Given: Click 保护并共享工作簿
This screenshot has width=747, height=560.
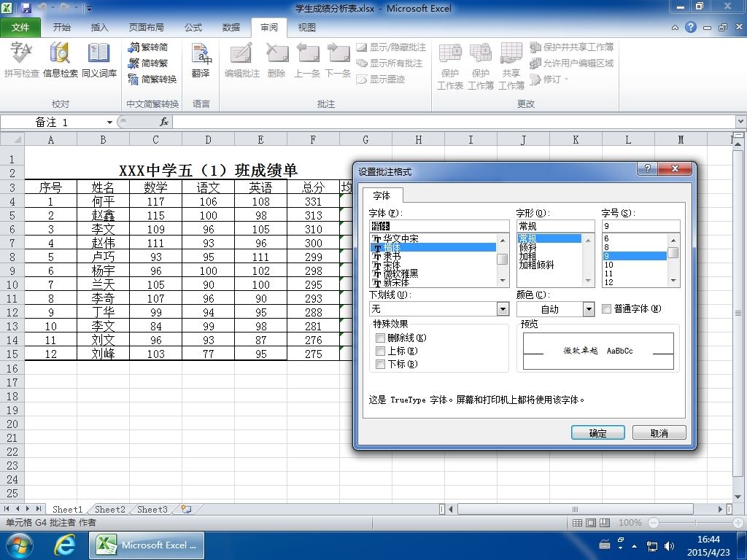Looking at the screenshot, I should coord(571,47).
